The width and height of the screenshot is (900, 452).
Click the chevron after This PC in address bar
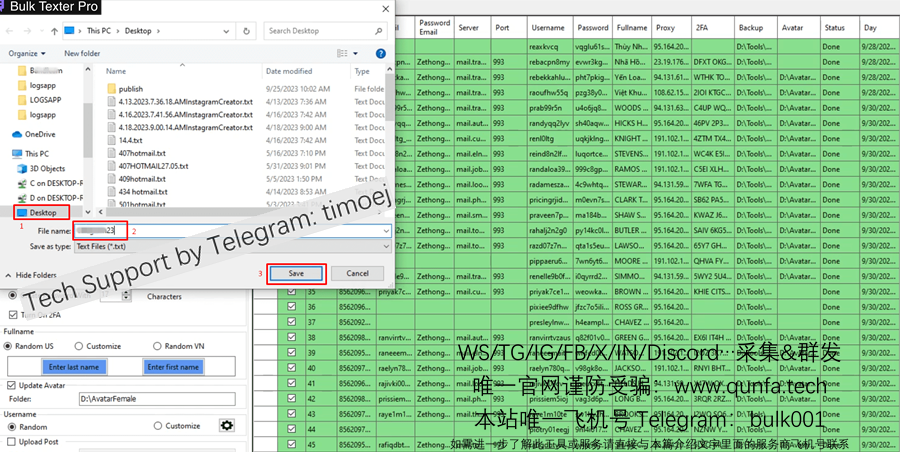pos(118,31)
